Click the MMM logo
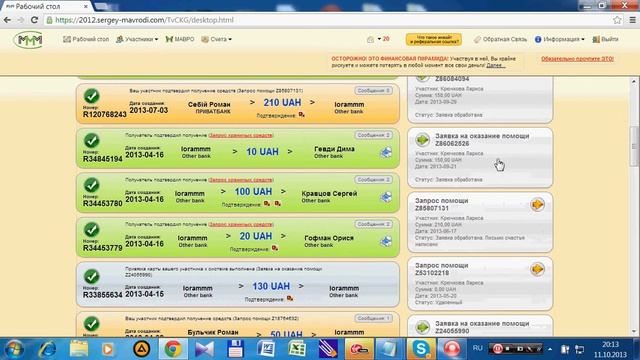 click(28, 40)
